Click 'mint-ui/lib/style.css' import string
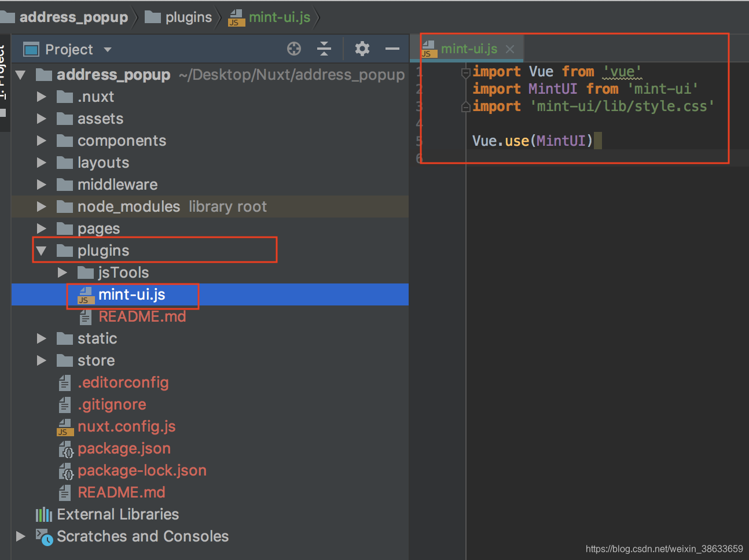This screenshot has width=749, height=560. (622, 106)
